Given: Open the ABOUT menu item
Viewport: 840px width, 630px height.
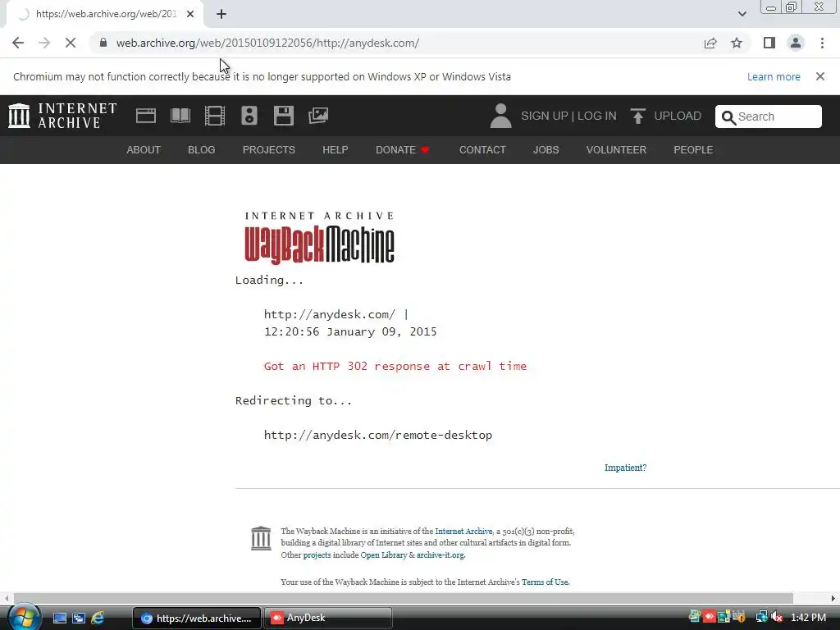Looking at the screenshot, I should 144,150.
